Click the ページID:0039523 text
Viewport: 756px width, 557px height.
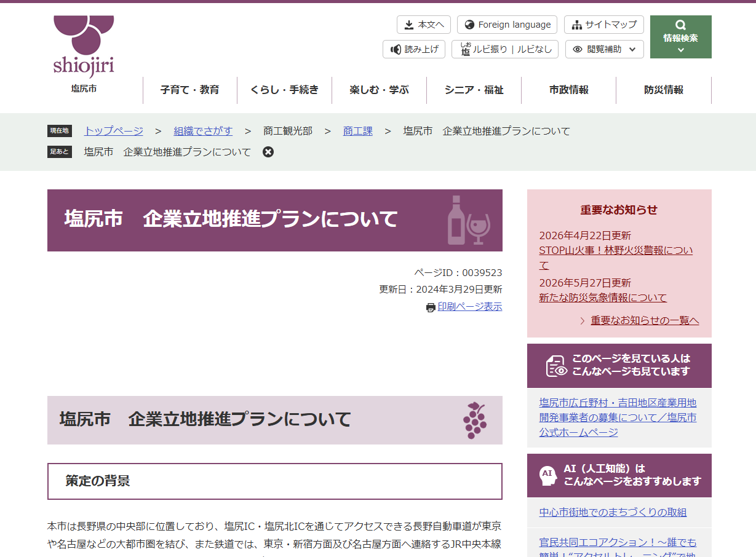(x=458, y=272)
